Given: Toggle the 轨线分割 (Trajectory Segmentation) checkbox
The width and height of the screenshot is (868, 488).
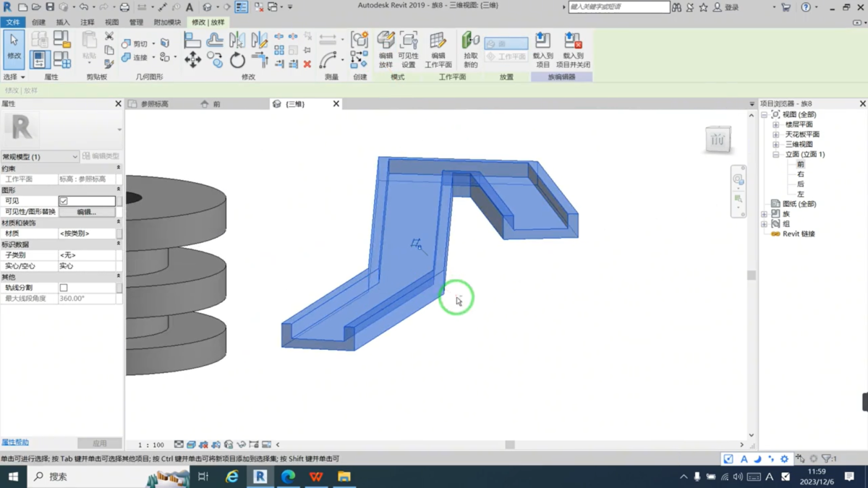Looking at the screenshot, I should point(64,288).
